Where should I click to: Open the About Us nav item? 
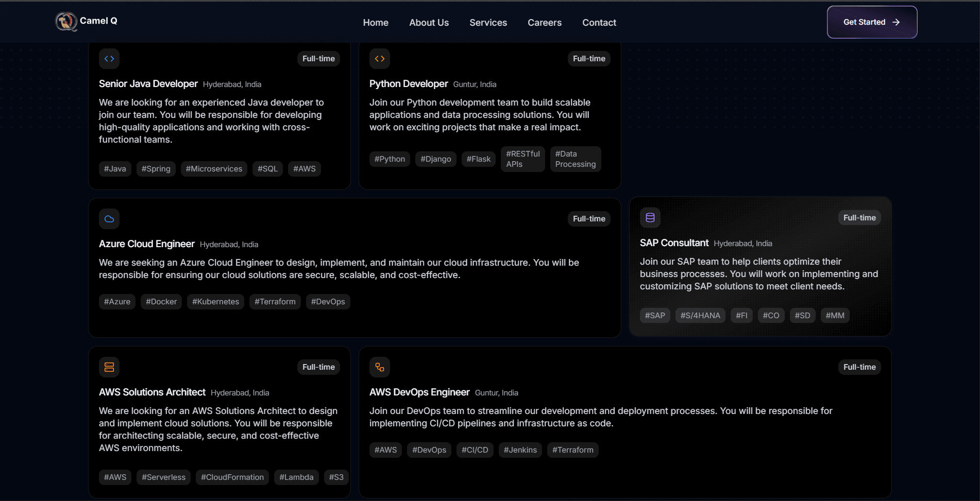pyautogui.click(x=429, y=23)
